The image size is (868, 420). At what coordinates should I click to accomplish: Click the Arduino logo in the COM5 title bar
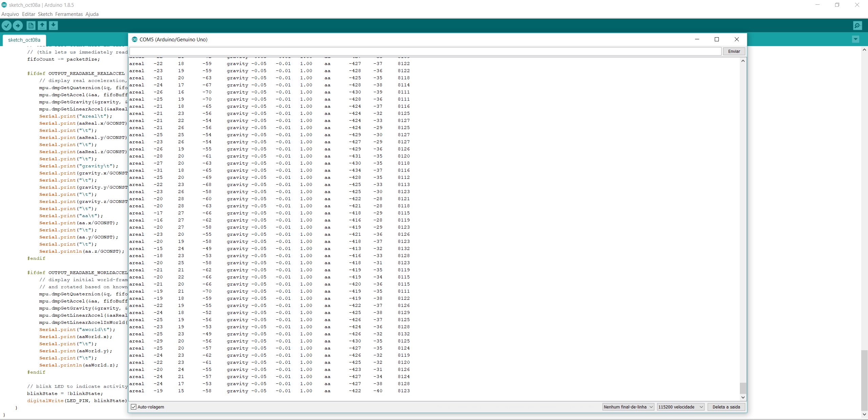click(x=134, y=39)
